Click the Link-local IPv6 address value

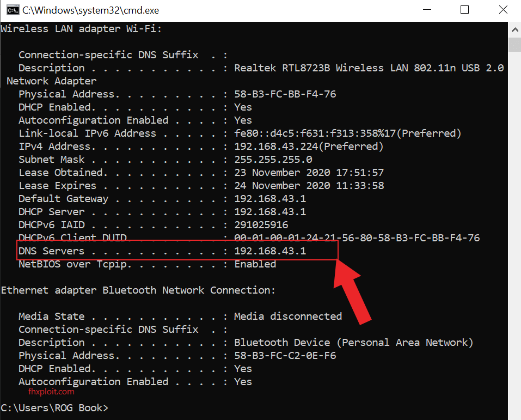coord(348,133)
